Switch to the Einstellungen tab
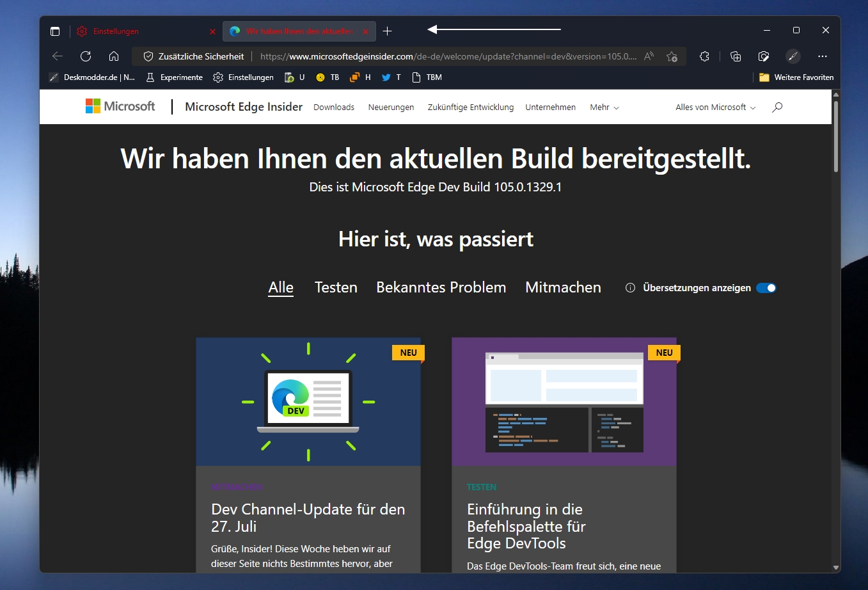The height and width of the screenshot is (590, 868). point(146,31)
